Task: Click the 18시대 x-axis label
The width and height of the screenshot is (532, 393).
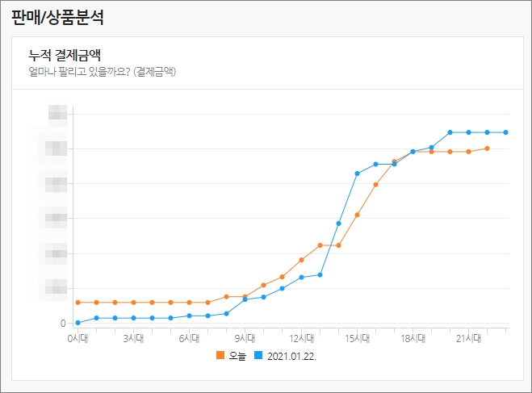Action: point(413,338)
